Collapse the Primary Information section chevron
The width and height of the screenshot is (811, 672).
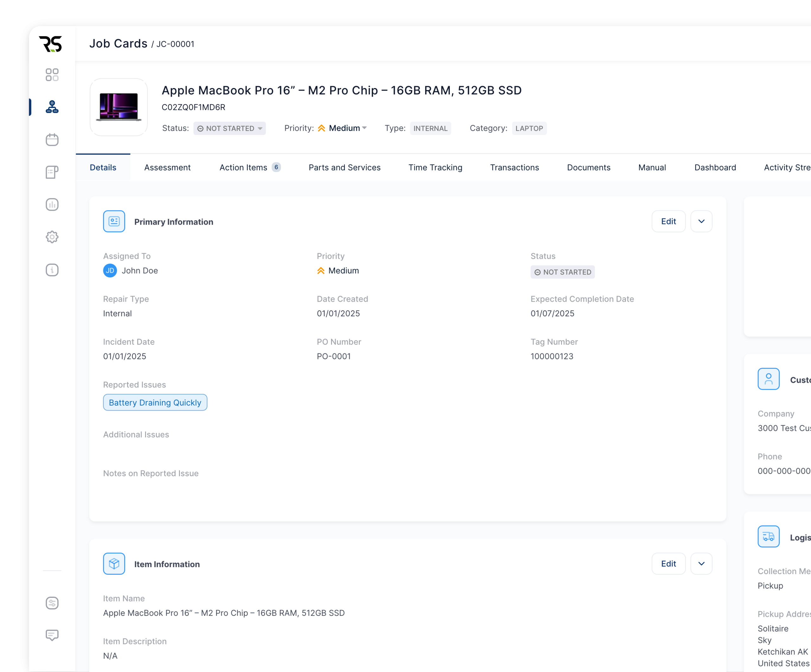[701, 221]
